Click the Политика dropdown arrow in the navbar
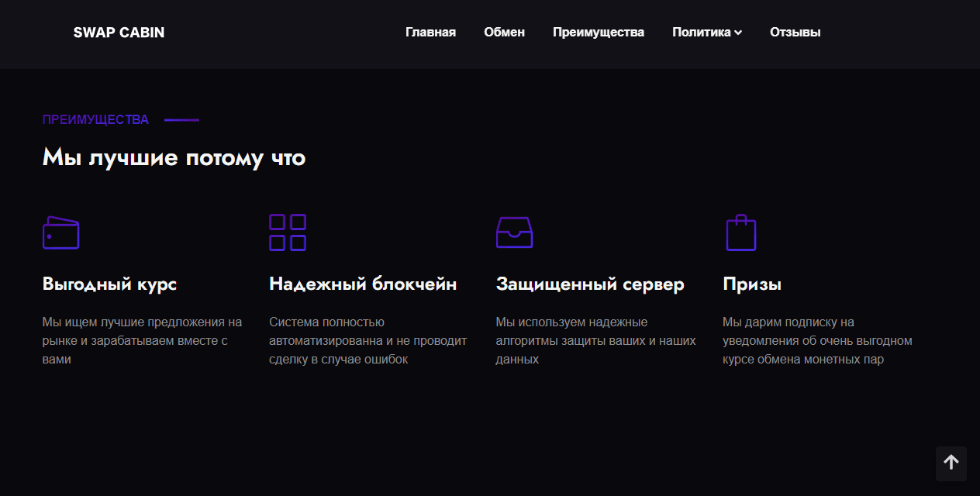The image size is (980, 496). [738, 33]
